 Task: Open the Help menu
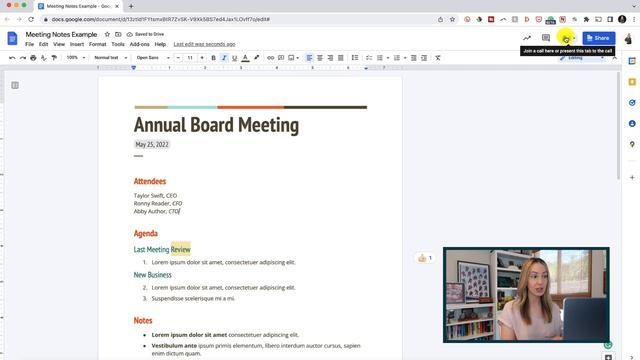(160, 44)
